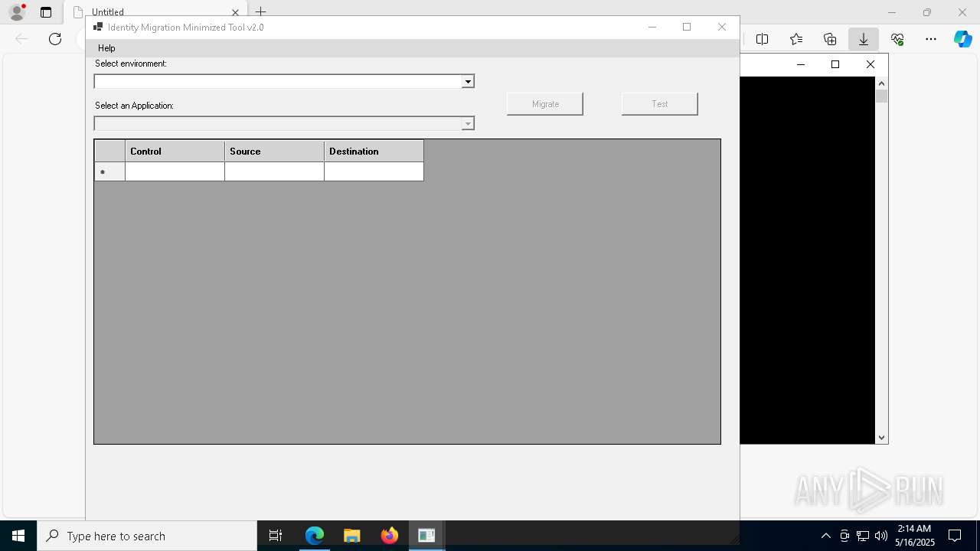Open Edge Favorites icon
Viewport: 980px width, 551px height.
click(796, 39)
